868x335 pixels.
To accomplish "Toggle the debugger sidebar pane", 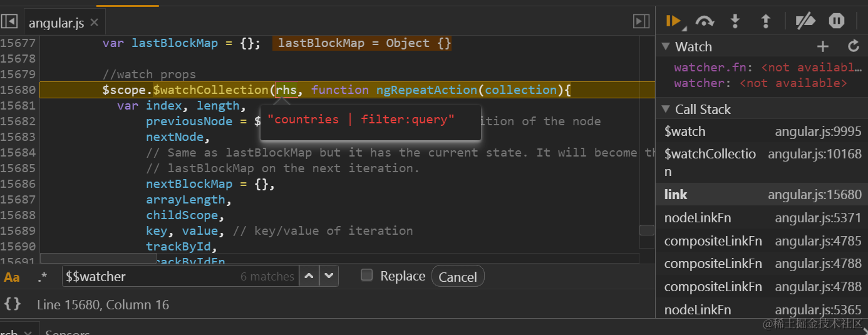I will click(641, 22).
